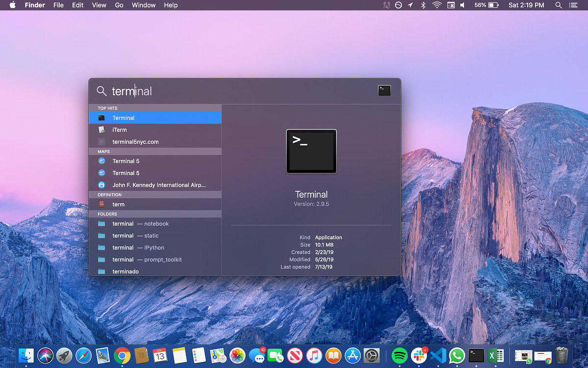Open the Wi-Fi status menu

point(436,5)
